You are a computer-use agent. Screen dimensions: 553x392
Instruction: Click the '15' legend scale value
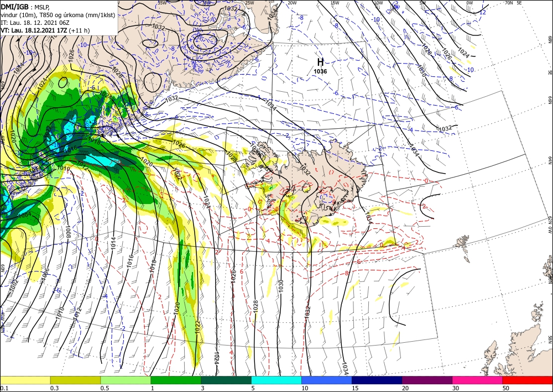tap(355, 388)
